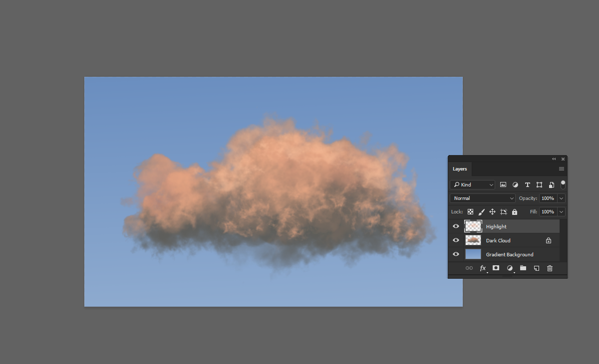Click the lock position move icon
599x364 pixels.
492,212
